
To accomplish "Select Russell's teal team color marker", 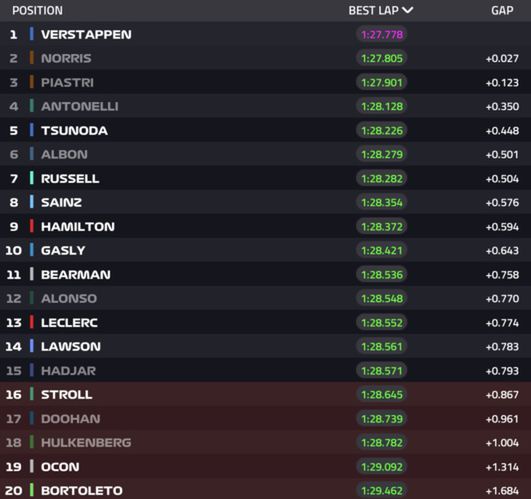I will pos(31,178).
